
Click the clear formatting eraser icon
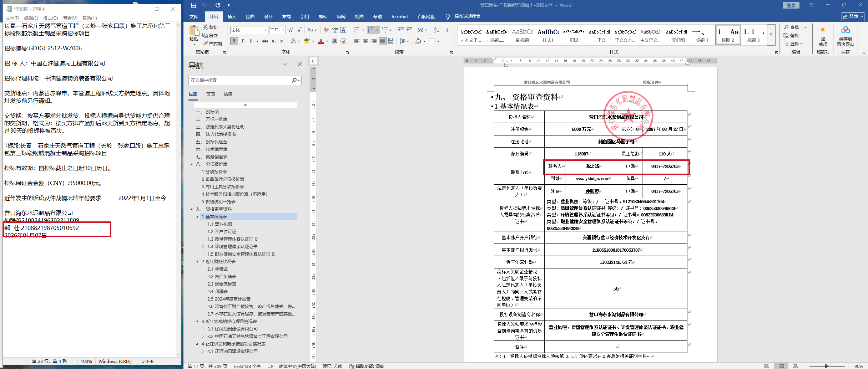tap(326, 30)
